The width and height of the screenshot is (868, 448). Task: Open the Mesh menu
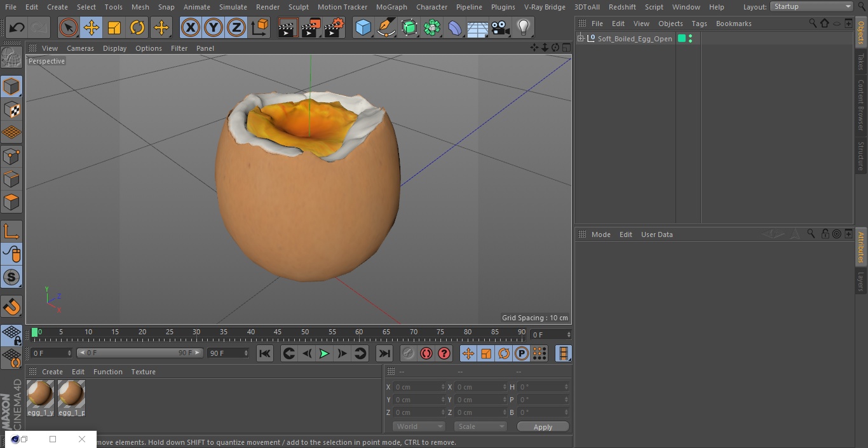[140, 7]
